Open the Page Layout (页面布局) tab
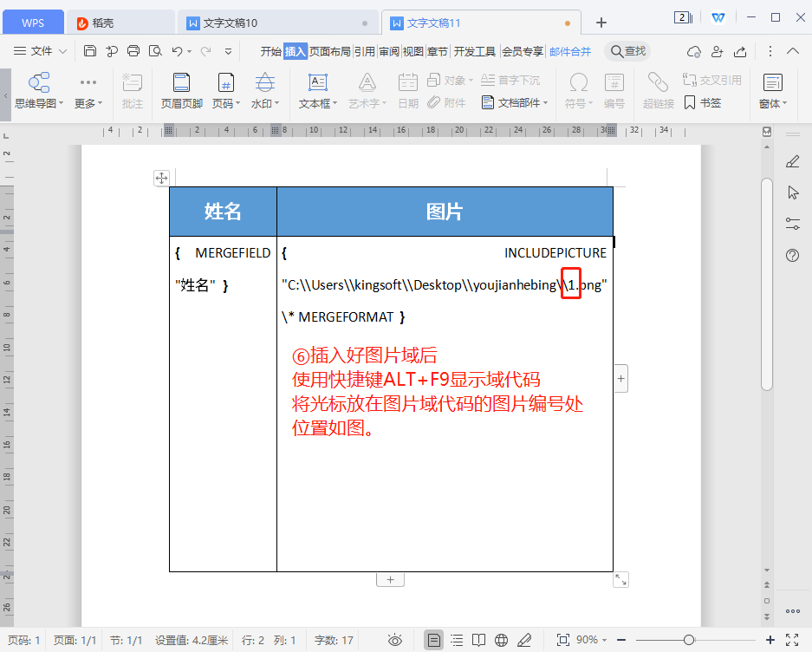Screen dimensions: 812x652 coord(330,51)
